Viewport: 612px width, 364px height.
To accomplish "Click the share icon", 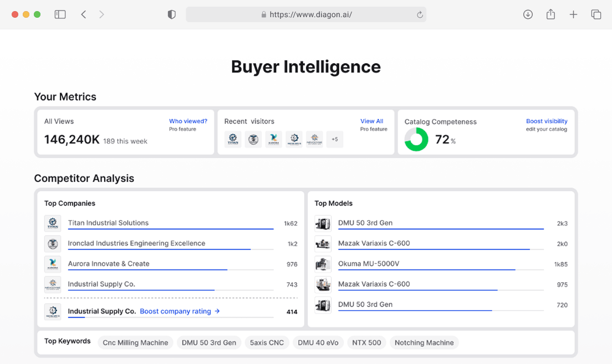I will click(x=550, y=14).
